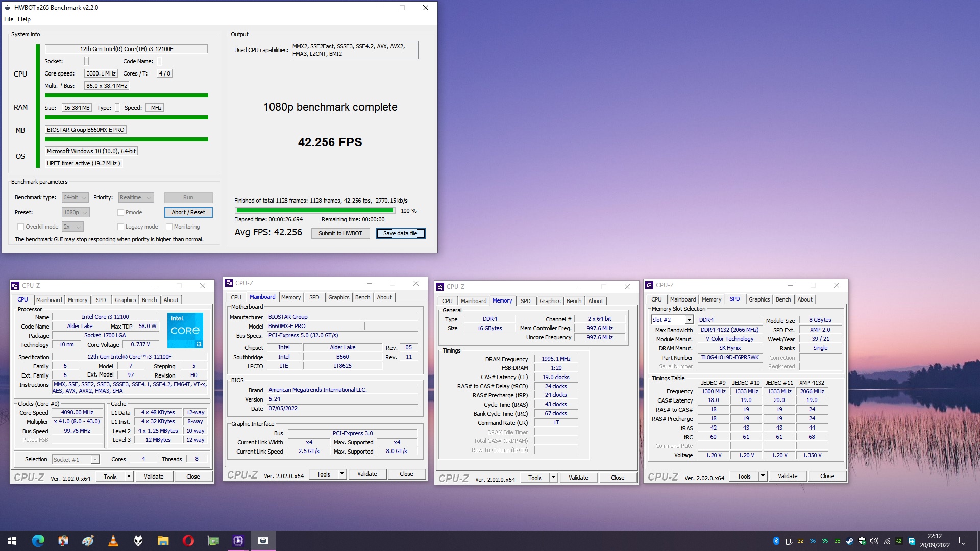980x551 pixels.
Task: Expand Tools arrow in CPU-Z Memory window
Action: click(554, 478)
